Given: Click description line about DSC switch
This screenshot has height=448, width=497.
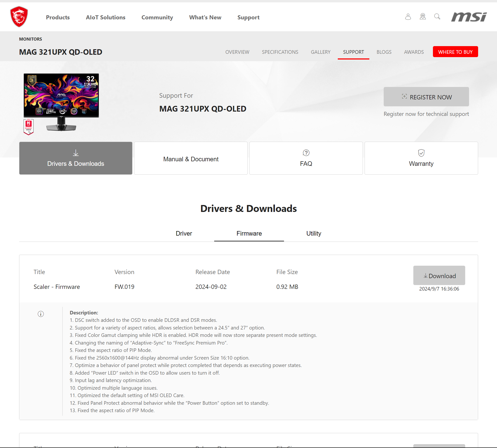Looking at the screenshot, I should click(143, 320).
